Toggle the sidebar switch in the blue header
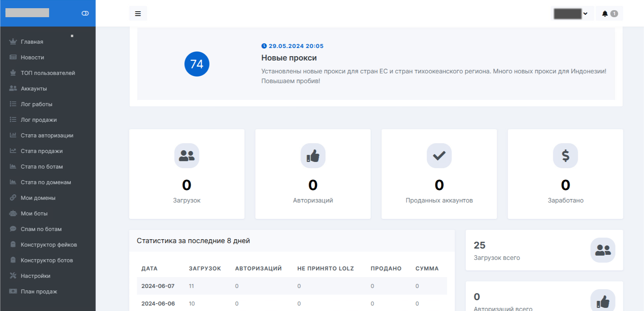The image size is (644, 311). tap(85, 13)
